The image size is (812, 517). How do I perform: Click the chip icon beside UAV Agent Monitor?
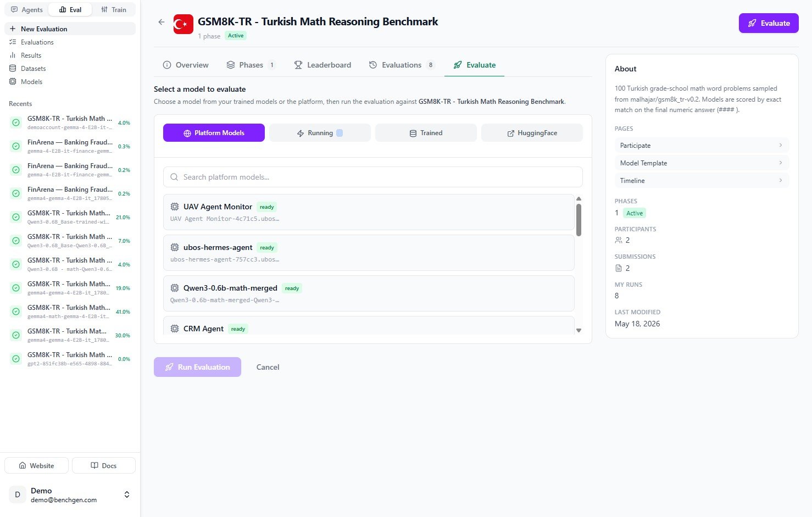pos(175,207)
